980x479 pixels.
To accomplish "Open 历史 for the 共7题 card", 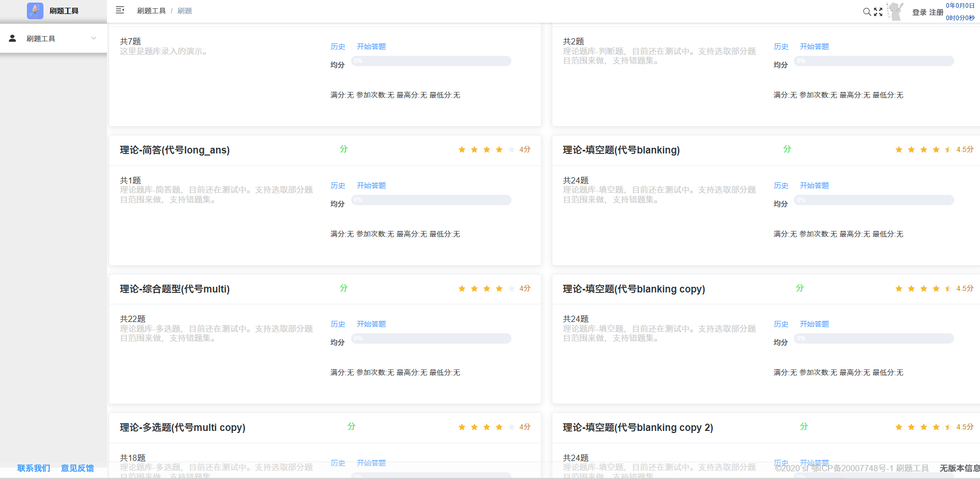I will coord(338,47).
